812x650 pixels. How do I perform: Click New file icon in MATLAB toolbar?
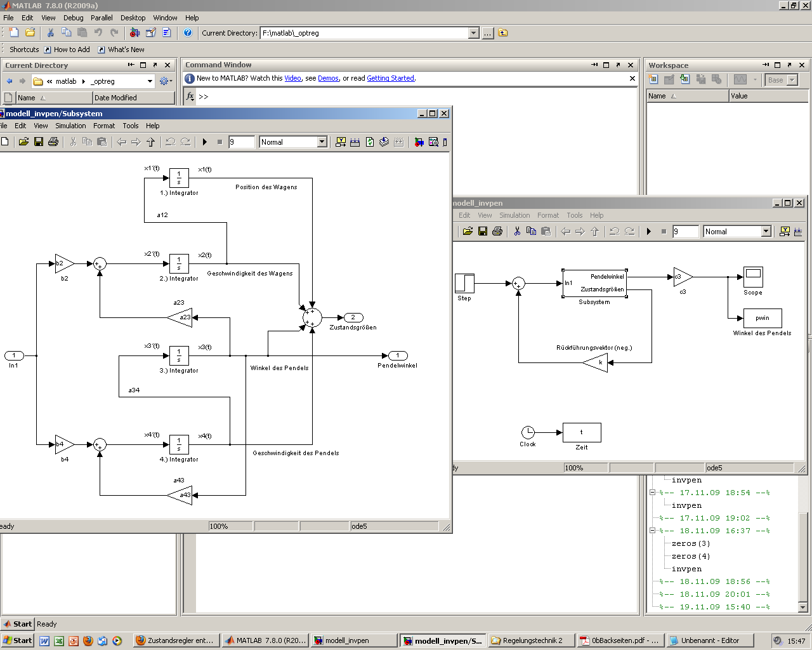pos(13,32)
